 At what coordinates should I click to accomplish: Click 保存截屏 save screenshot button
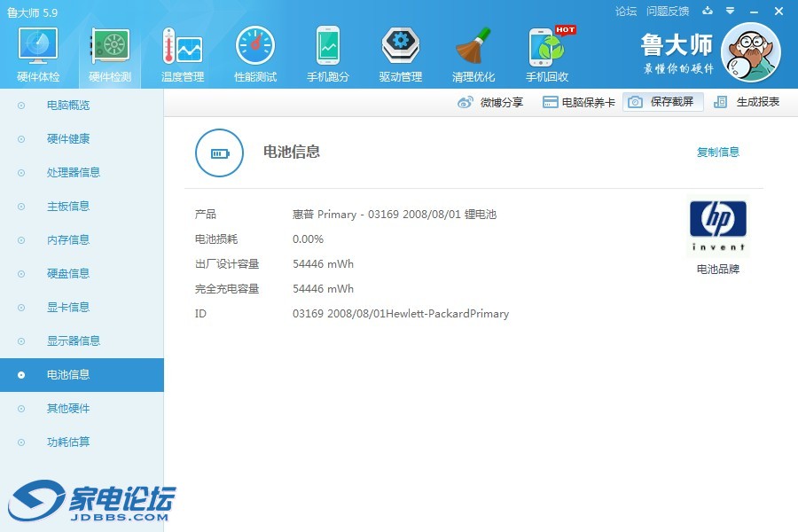(663, 102)
